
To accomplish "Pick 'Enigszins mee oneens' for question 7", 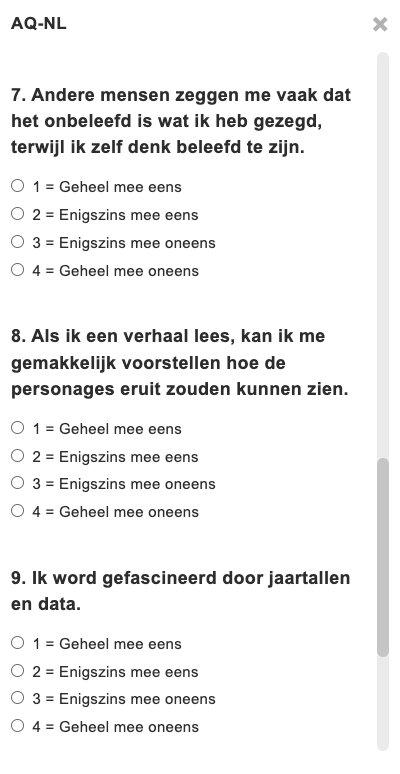I will point(18,242).
